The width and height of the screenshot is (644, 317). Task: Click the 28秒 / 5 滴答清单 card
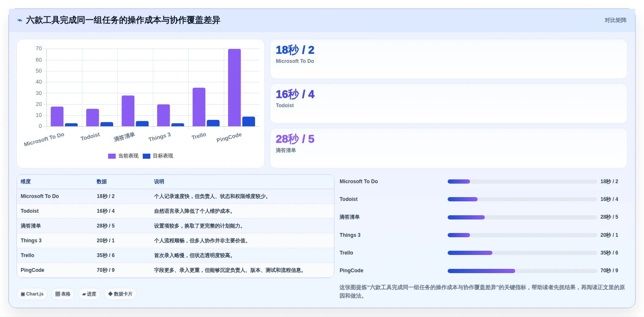[448, 148]
